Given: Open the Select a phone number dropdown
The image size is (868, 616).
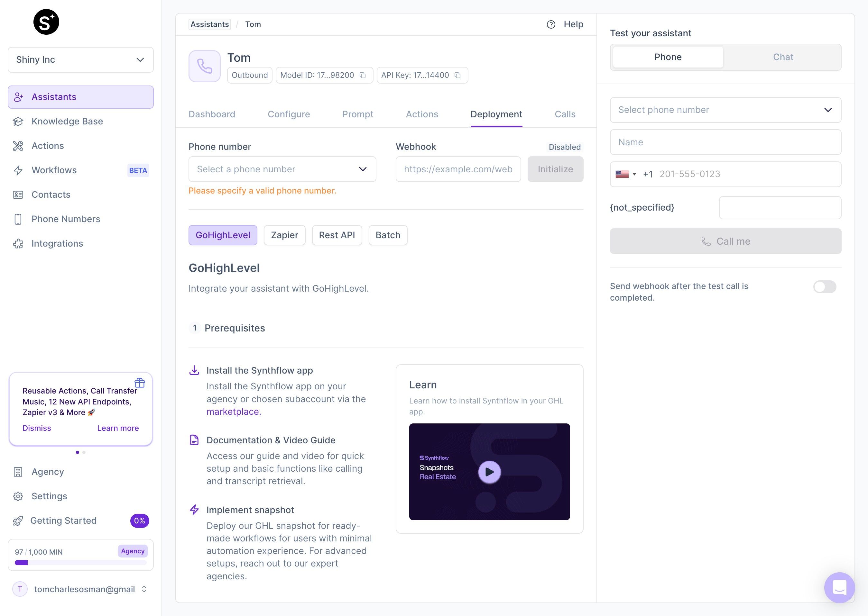Looking at the screenshot, I should coord(282,169).
